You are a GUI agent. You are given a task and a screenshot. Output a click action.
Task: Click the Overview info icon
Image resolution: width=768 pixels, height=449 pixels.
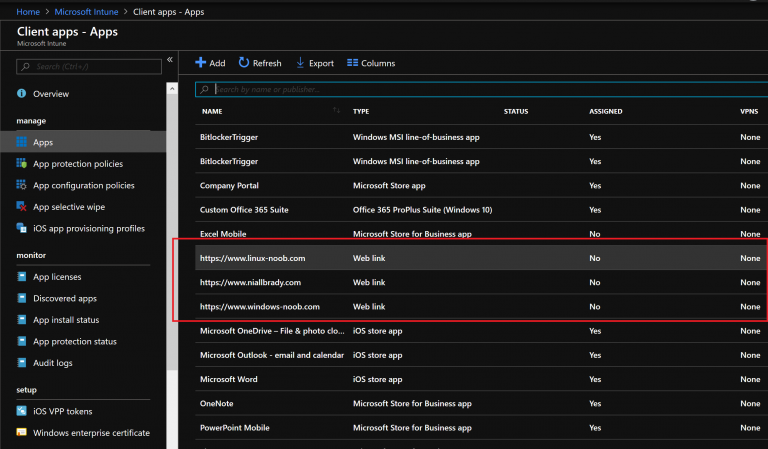21,93
